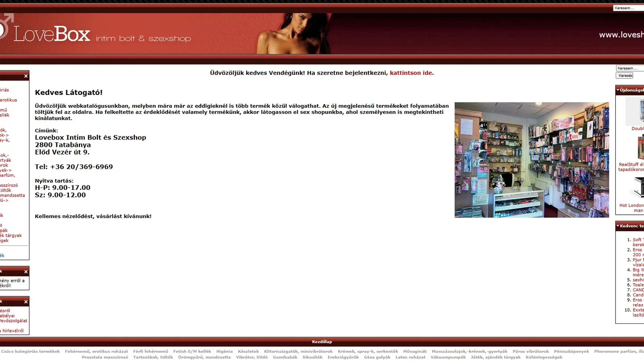Open 'Fetish S/M kellék' footer link
644x362 pixels.
192,352
